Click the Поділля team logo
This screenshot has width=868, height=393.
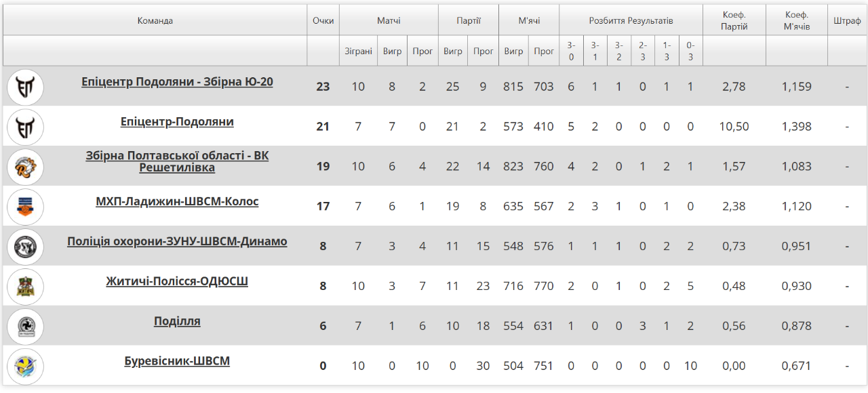click(x=25, y=327)
